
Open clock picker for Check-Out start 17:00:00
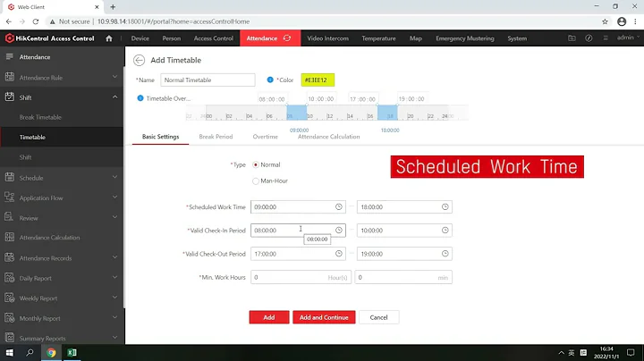click(338, 254)
